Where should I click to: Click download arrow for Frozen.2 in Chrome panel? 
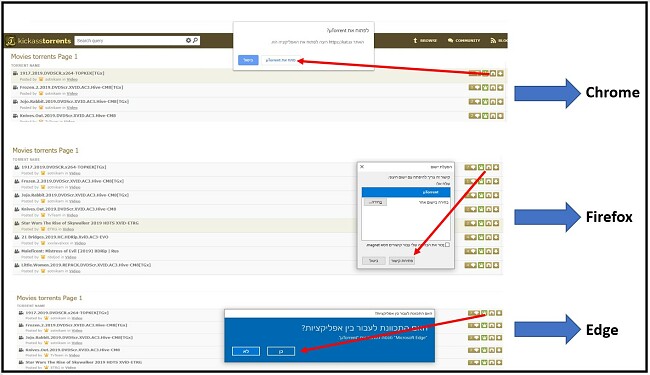pyautogui.click(x=500, y=87)
